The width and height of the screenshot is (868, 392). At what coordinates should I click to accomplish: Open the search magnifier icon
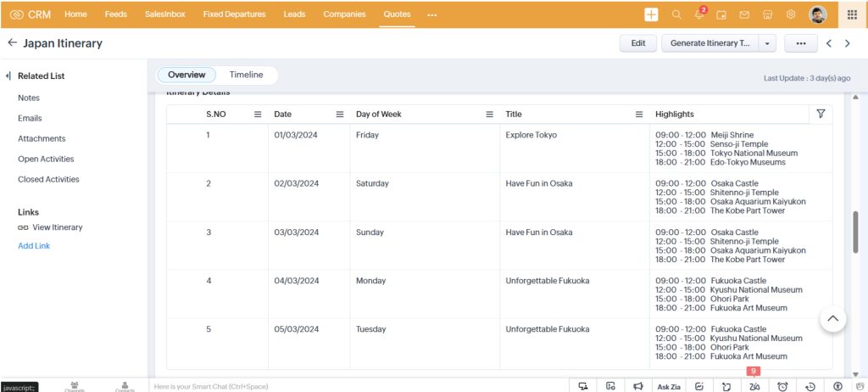click(x=676, y=14)
